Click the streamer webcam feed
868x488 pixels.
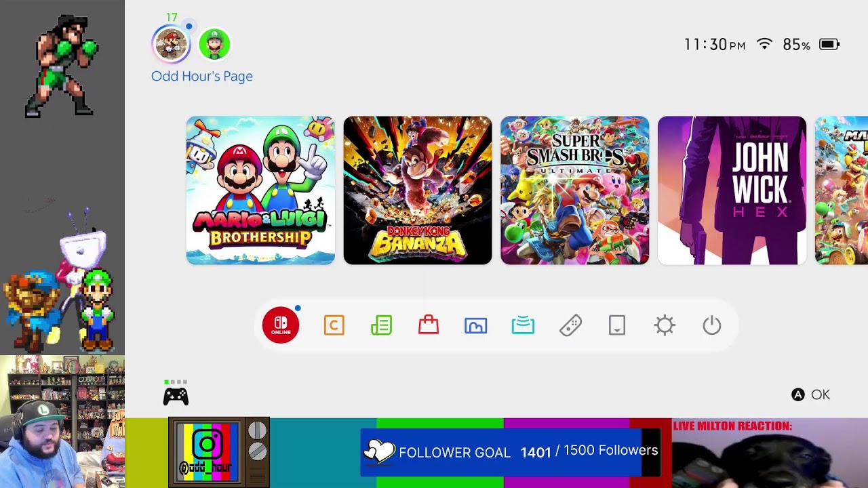click(62, 422)
